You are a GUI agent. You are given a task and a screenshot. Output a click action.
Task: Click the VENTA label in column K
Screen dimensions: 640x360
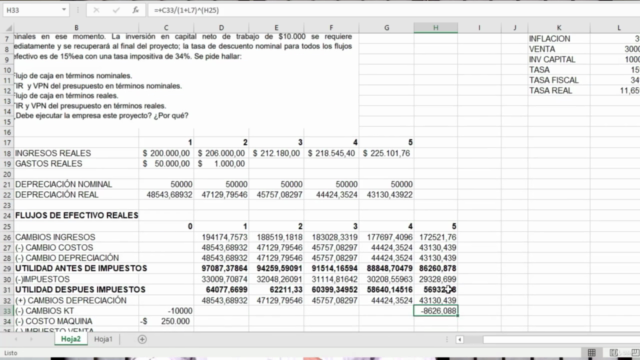pos(542,49)
